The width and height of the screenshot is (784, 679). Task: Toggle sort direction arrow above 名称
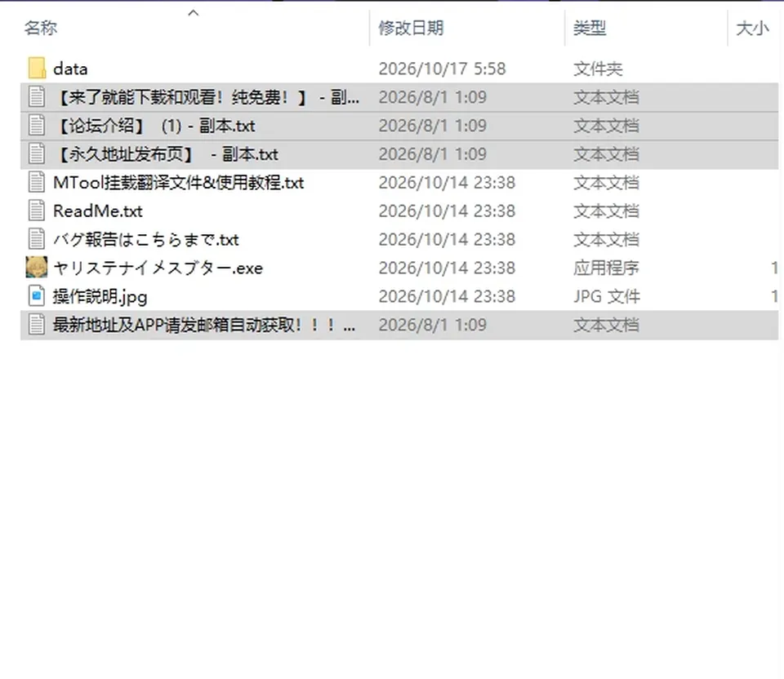pos(194,14)
